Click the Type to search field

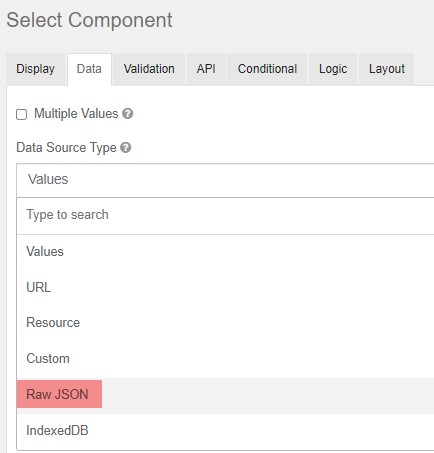(x=225, y=215)
